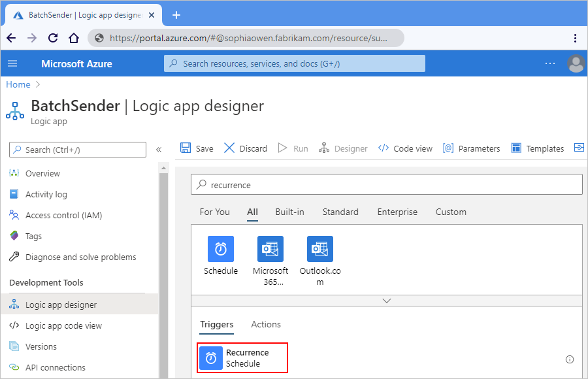Switch to the Custom tab
The image size is (588, 379).
[x=451, y=212]
